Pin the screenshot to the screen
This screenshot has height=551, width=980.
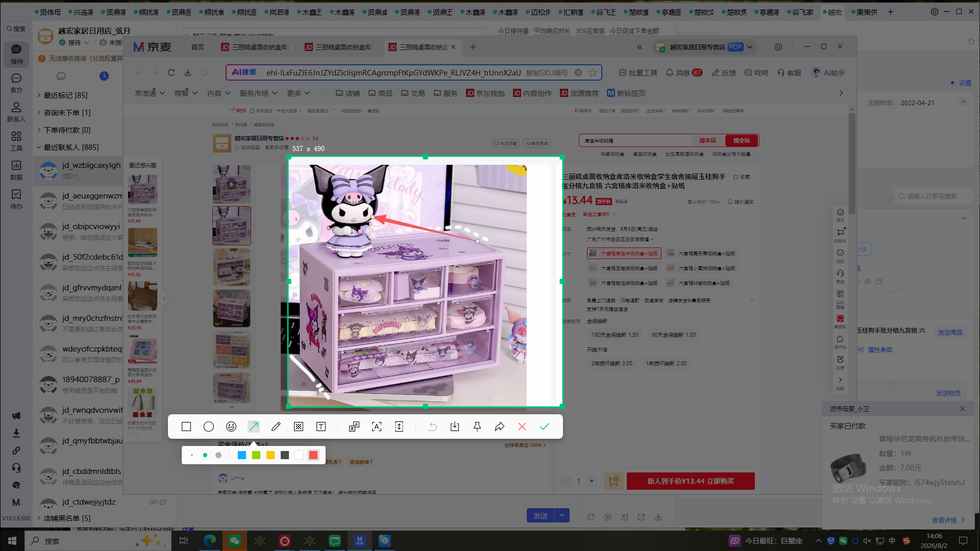coord(477,427)
